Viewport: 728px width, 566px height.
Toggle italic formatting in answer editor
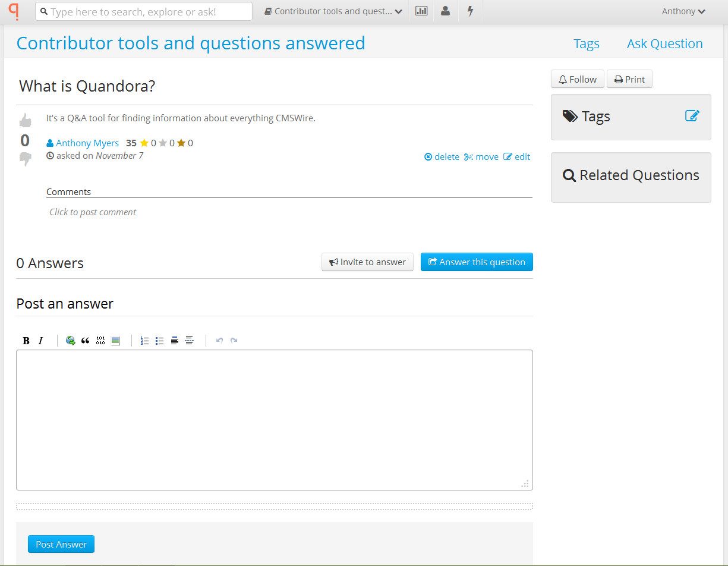coord(40,341)
